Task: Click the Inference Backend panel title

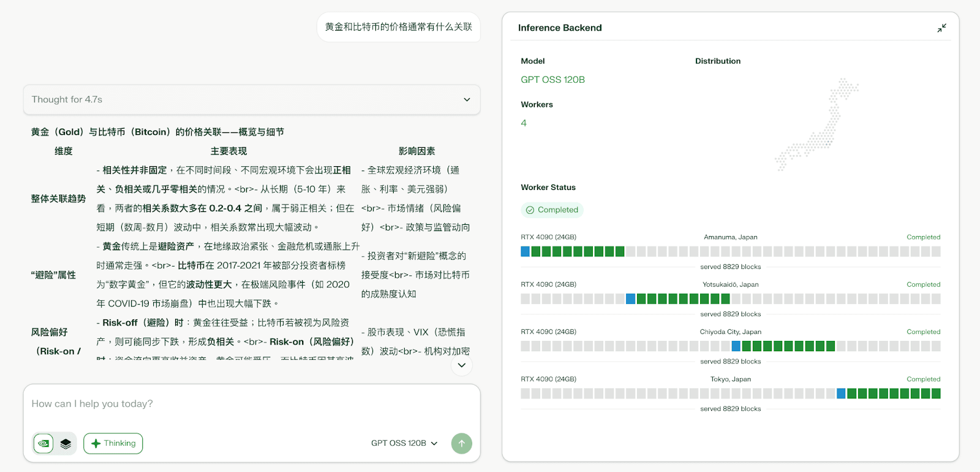Action: click(559, 28)
